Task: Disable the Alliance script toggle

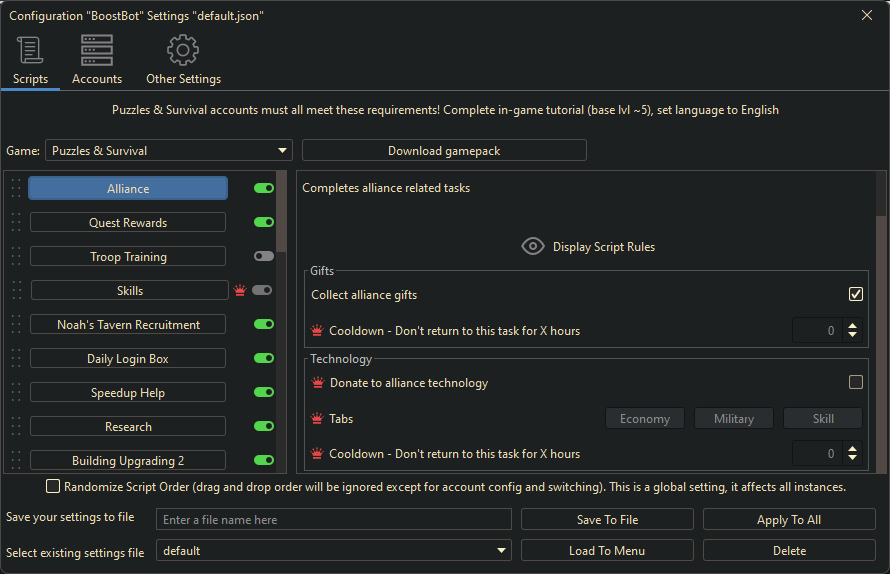Action: point(264,188)
